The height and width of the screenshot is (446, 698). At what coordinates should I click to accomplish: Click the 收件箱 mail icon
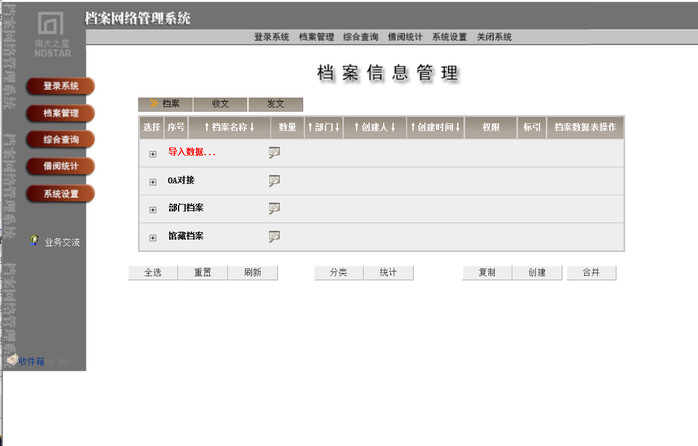[x=12, y=359]
